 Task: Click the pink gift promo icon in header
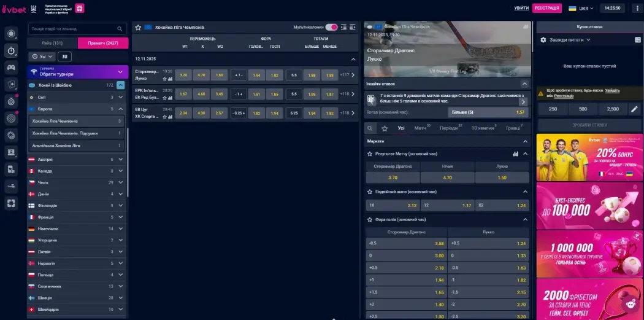tap(80, 8)
